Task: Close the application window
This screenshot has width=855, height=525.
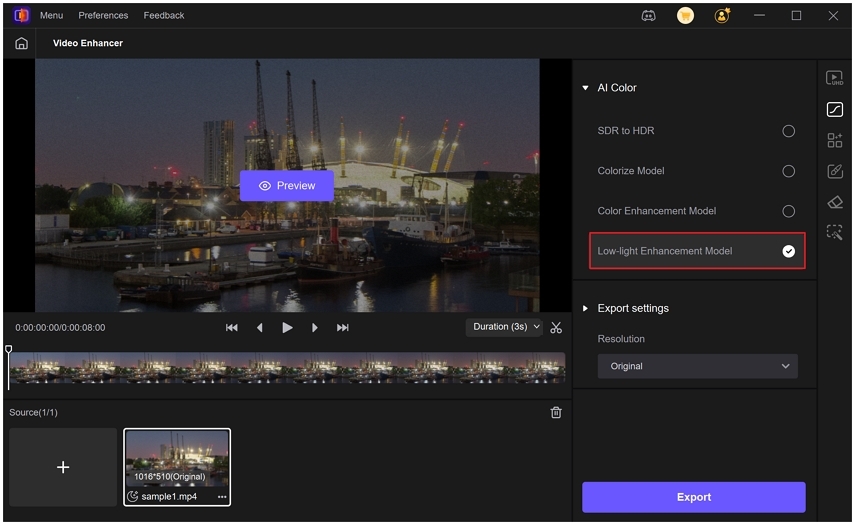Action: [833, 16]
